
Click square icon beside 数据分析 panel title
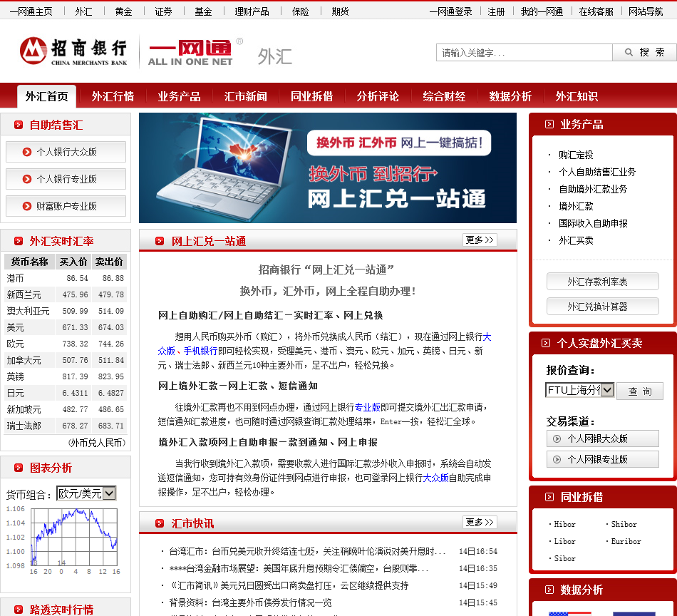tap(549, 590)
